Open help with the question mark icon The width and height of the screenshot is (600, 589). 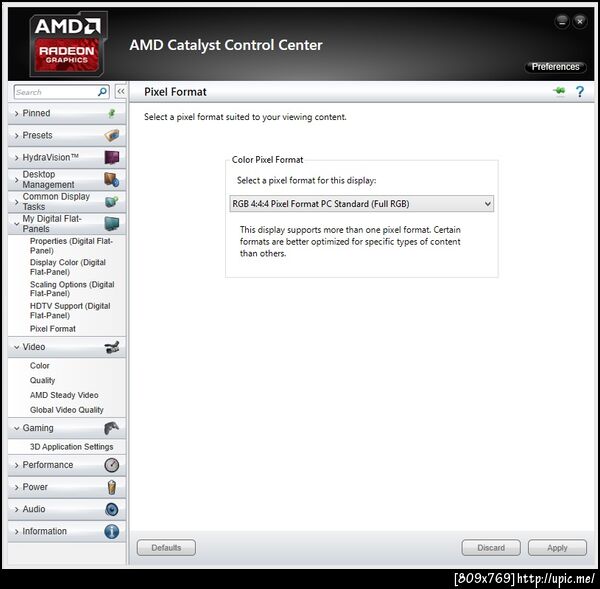(x=580, y=91)
